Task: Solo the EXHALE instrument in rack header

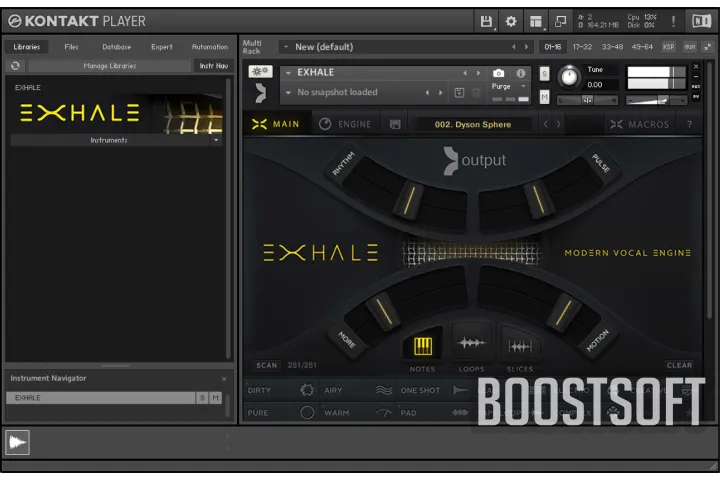Action: click(544, 73)
